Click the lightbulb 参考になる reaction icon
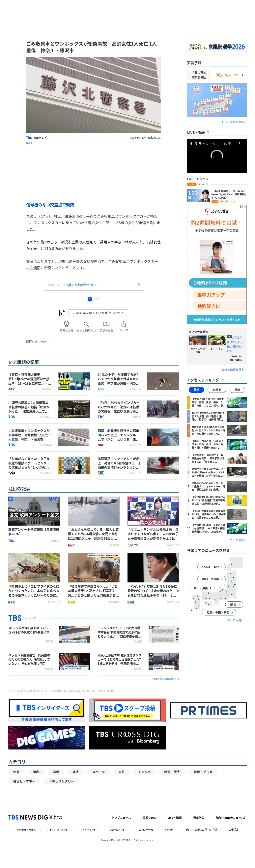This screenshot has height=868, width=255. pyautogui.click(x=66, y=324)
